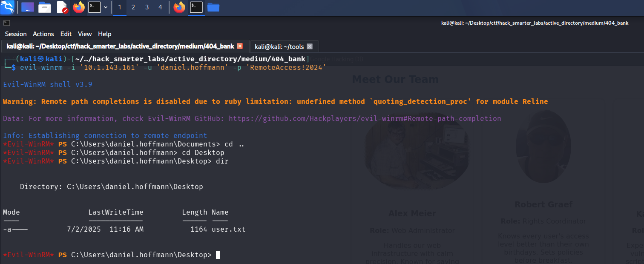The image size is (644, 264).
Task: Close the ~/tools terminal tab
Action: coord(310,46)
